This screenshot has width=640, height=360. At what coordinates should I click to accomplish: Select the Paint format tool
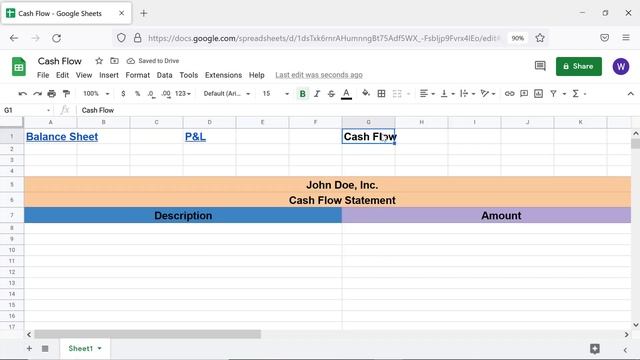[x=66, y=94]
